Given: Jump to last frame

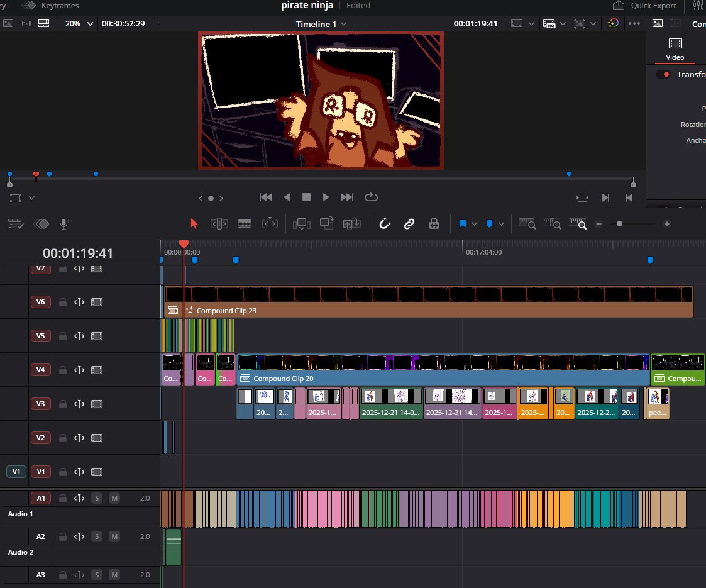Looking at the screenshot, I should tap(346, 197).
